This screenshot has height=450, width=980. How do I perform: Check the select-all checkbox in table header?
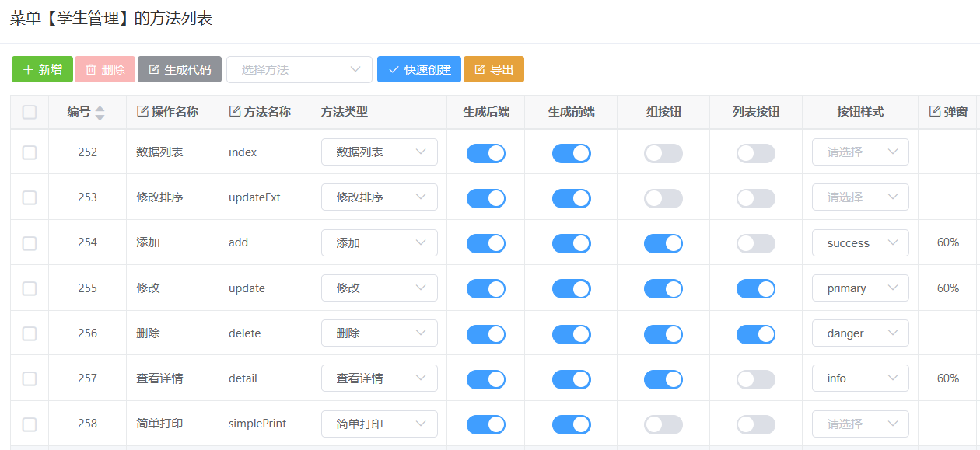(30, 112)
